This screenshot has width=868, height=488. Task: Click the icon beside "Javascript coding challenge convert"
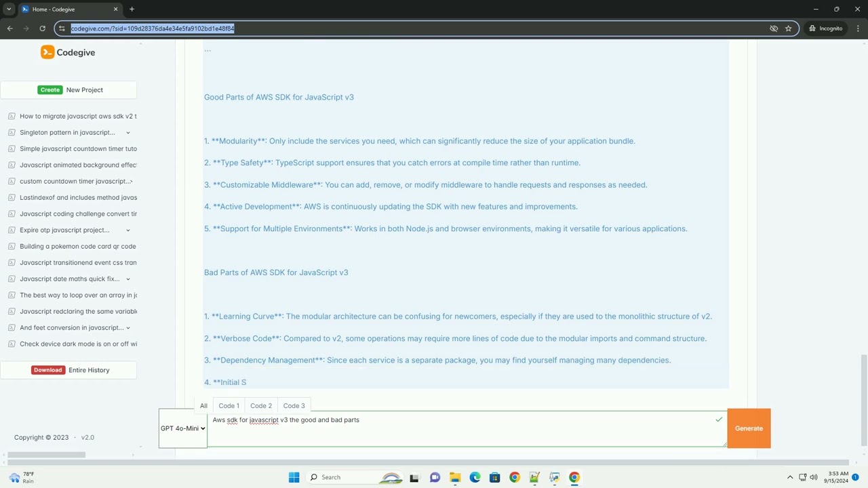coord(12,213)
